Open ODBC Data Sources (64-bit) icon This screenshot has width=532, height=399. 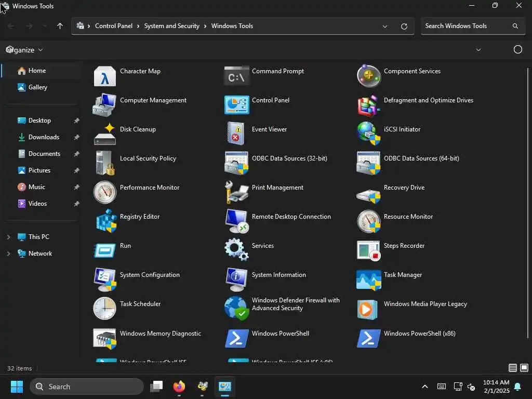click(368, 163)
